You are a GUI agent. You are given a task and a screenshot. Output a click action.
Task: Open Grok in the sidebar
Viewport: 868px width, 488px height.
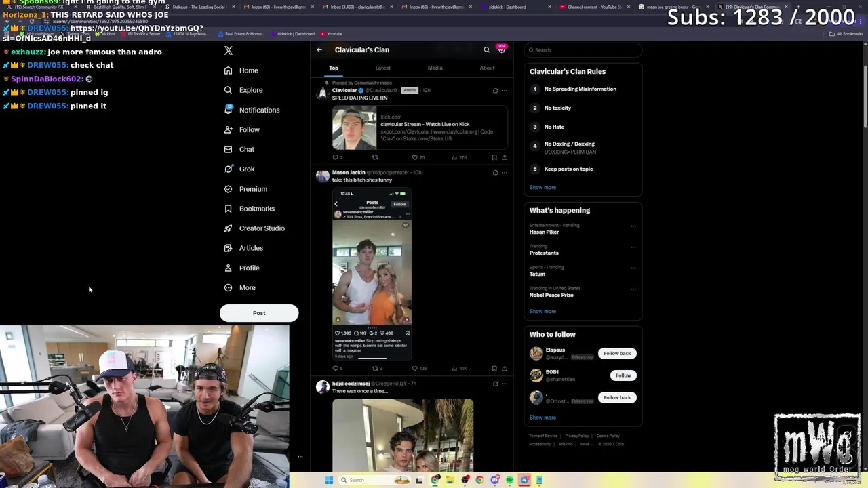pyautogui.click(x=239, y=169)
